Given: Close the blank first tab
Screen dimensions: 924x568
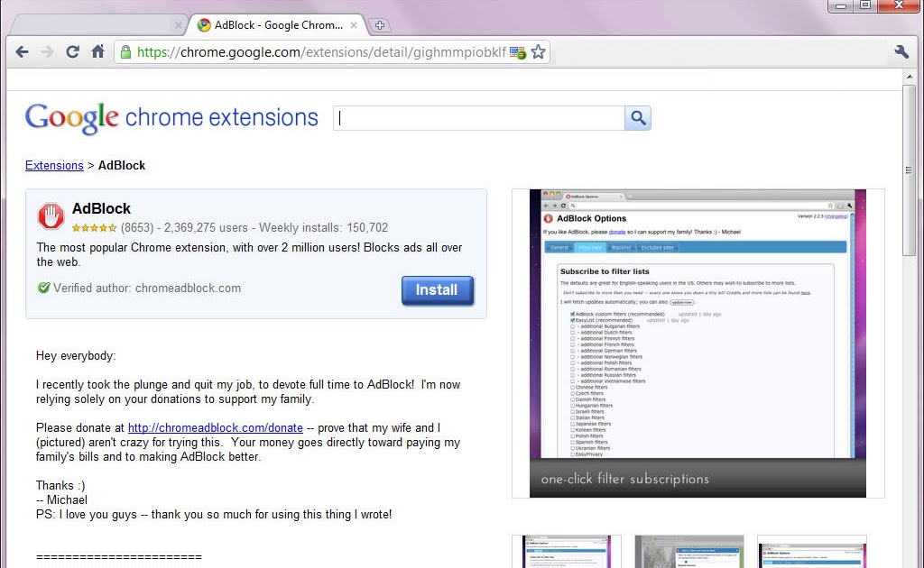Looking at the screenshot, I should 179,25.
